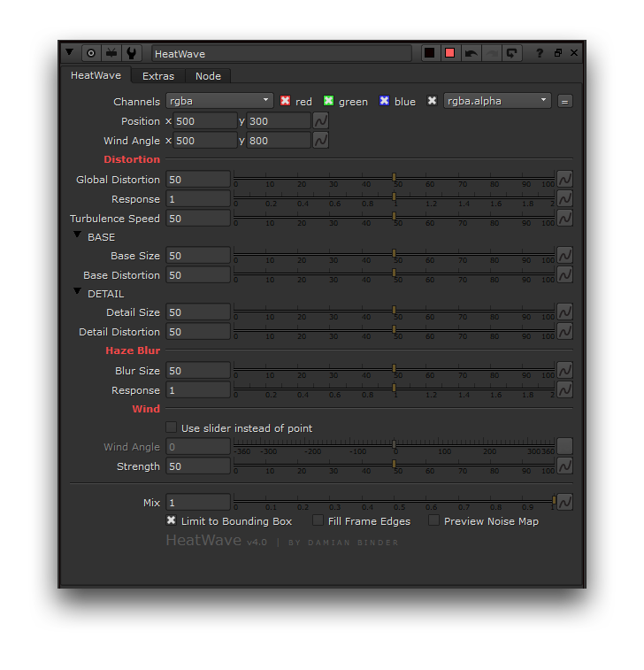Open help with the question mark icon
Screen dimensions: 644x670
point(540,53)
